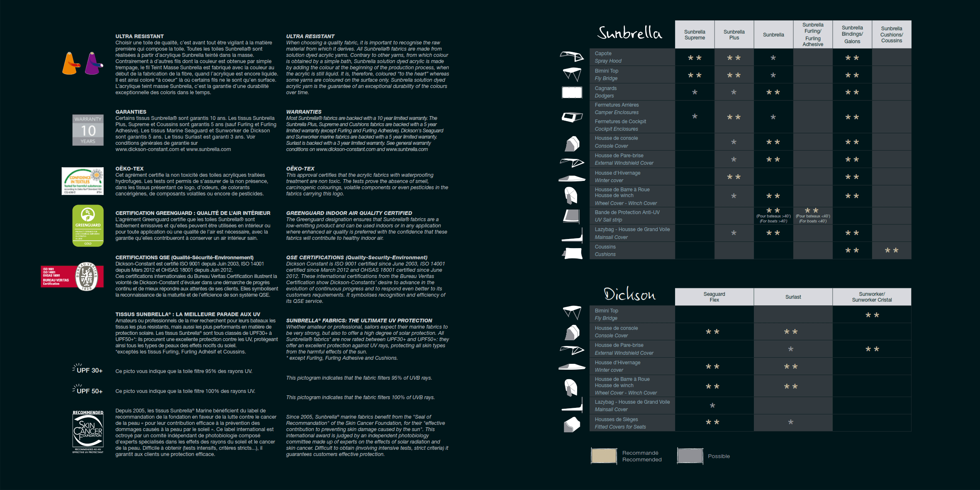The image size is (980, 490).
Task: Click the green Greenguard Gold logo
Action: click(x=88, y=226)
